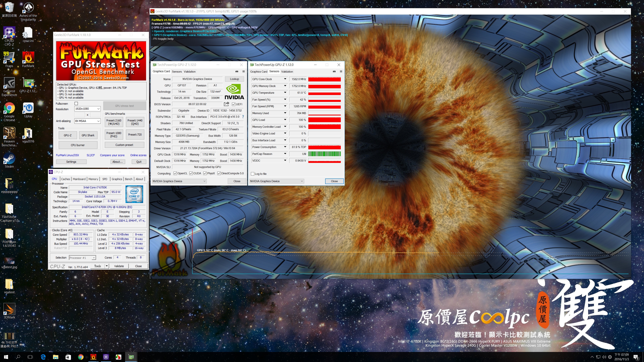Launch the CPU burner tool in FurMark
The width and height of the screenshot is (644, 362).
click(78, 145)
